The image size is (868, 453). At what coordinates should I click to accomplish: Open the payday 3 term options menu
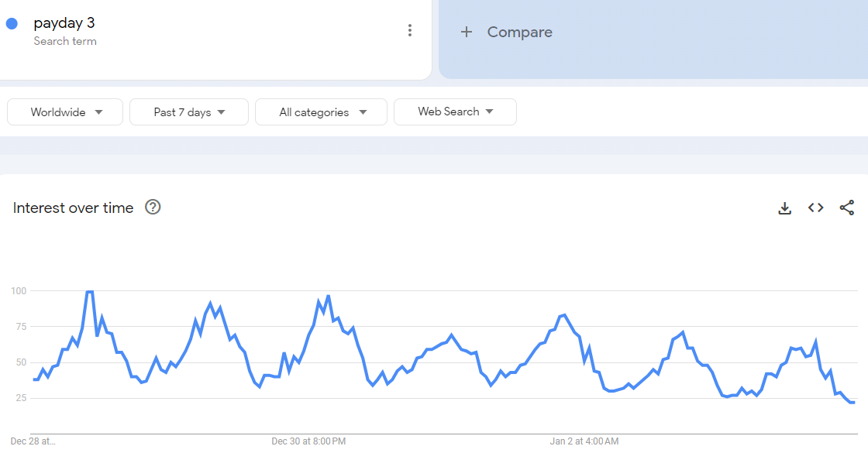coord(410,30)
